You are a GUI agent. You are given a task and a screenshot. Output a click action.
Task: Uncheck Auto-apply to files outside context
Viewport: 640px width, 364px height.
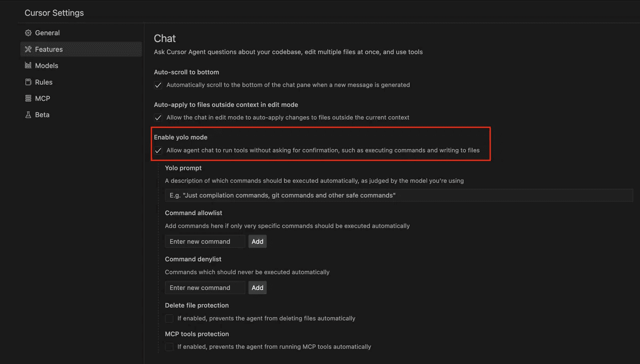pos(158,118)
